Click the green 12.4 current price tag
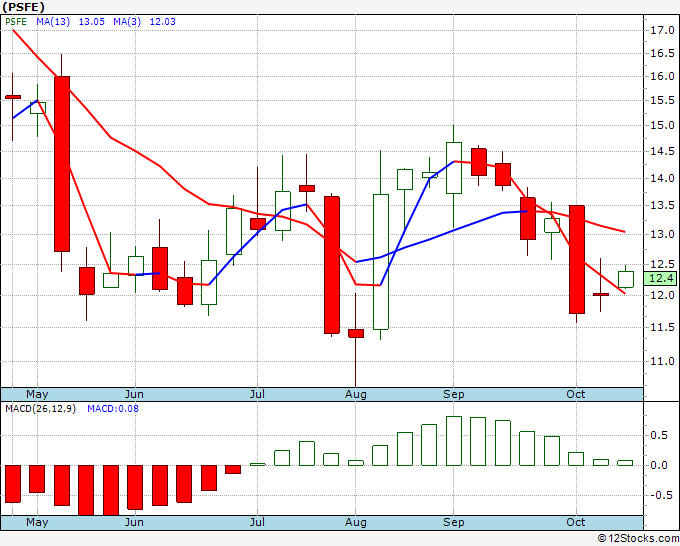The height and width of the screenshot is (546, 680). [660, 278]
